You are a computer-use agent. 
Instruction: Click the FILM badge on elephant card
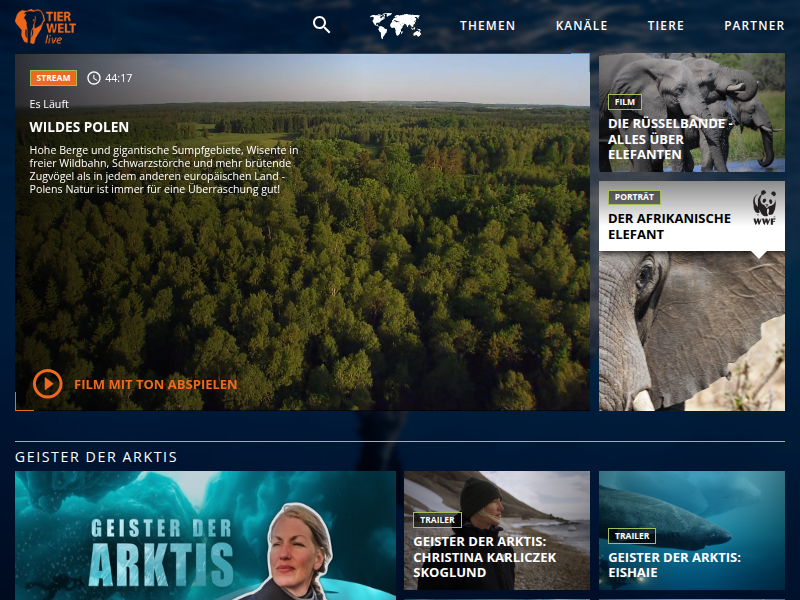pos(624,102)
